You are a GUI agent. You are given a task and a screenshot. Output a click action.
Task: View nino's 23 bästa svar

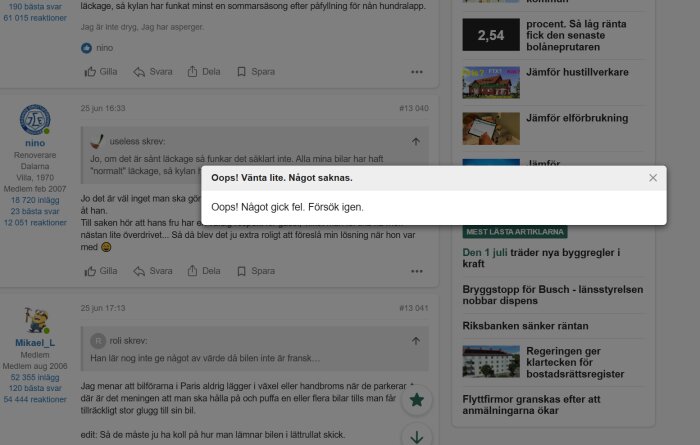(x=35, y=211)
